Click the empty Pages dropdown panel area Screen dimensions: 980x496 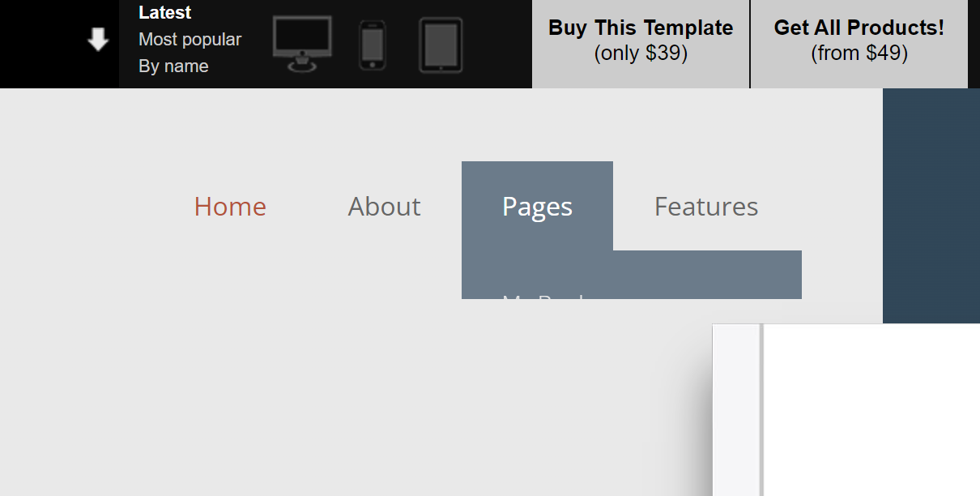[x=707, y=274]
